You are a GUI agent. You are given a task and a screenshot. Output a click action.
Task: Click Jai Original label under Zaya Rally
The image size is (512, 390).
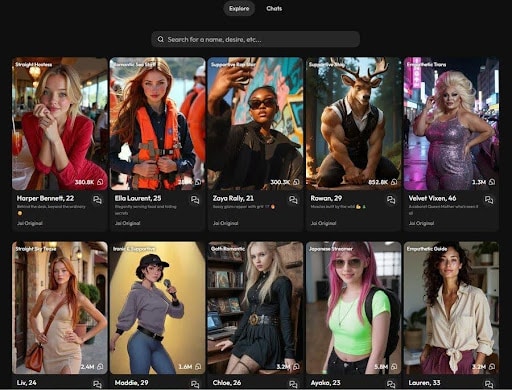225,223
